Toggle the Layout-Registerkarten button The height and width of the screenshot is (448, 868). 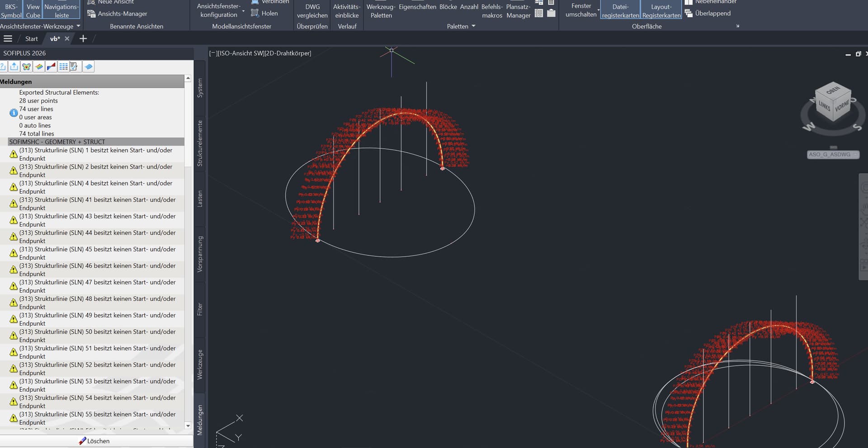(x=661, y=10)
